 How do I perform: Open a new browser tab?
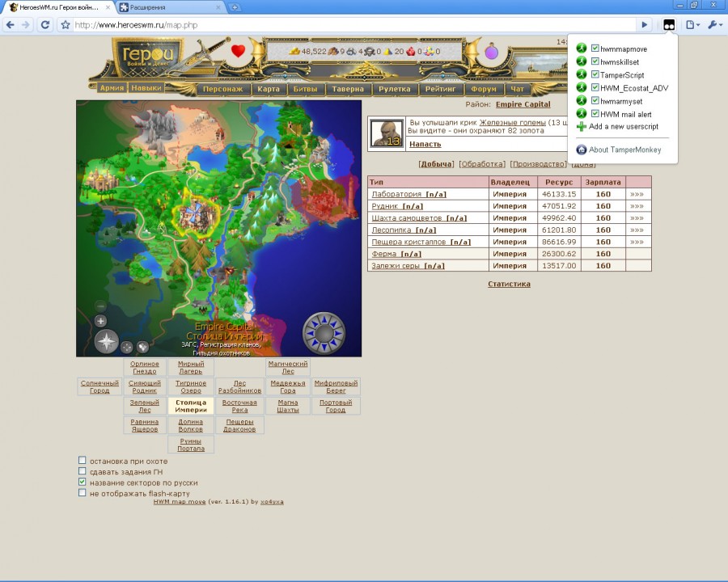pos(235,7)
